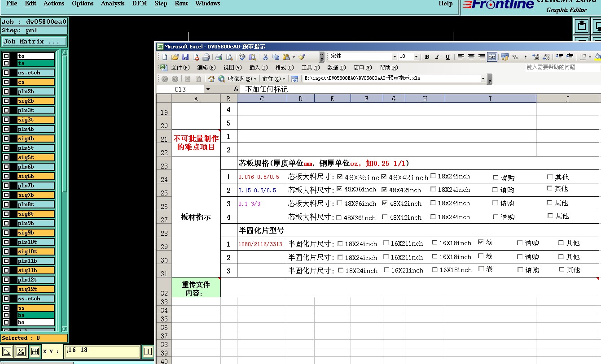Select the Format Painter brush icon

pyautogui.click(x=302, y=57)
